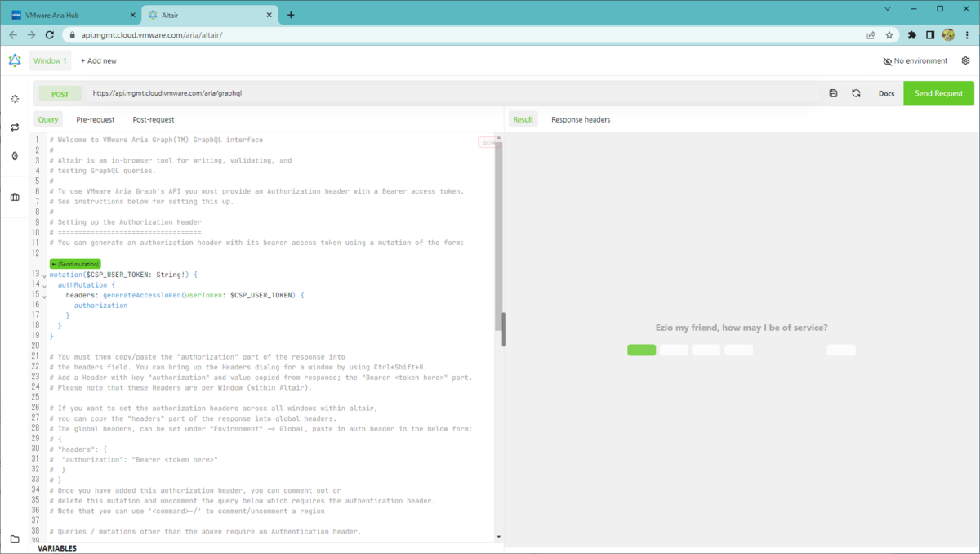The height and width of the screenshot is (554, 980).
Task: Open the history watch icon in sidebar
Action: click(15, 156)
